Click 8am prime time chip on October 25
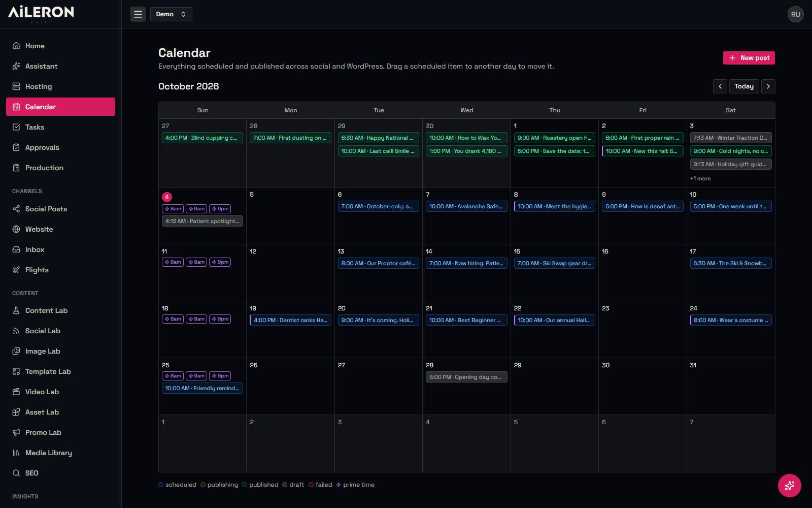 (x=173, y=376)
